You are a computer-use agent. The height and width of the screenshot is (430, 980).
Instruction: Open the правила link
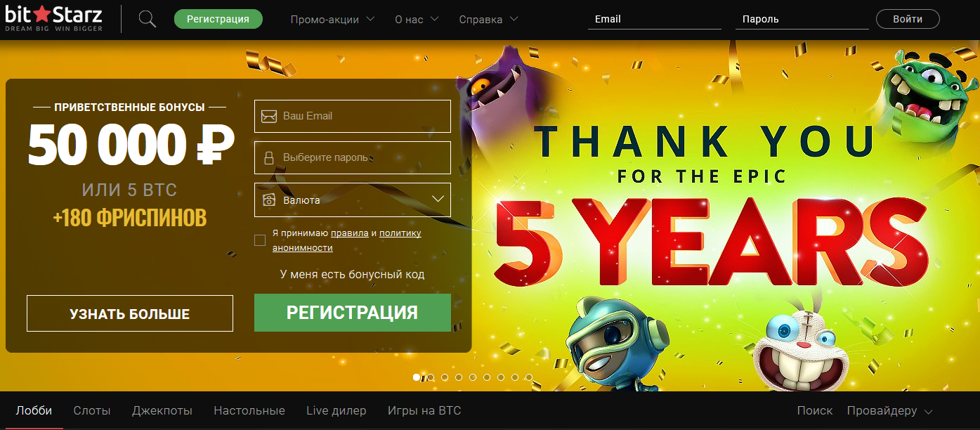[350, 233]
